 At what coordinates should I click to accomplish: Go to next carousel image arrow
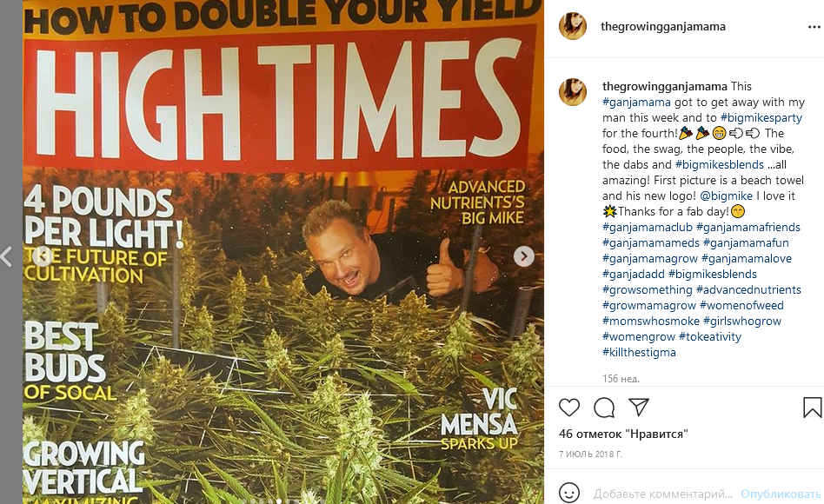point(523,256)
